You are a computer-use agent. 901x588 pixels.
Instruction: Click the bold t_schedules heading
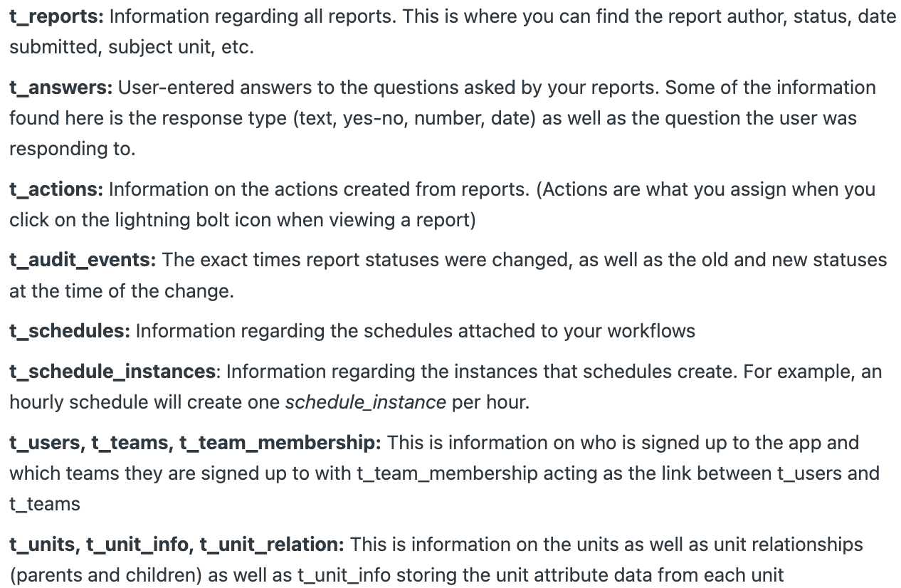69,331
